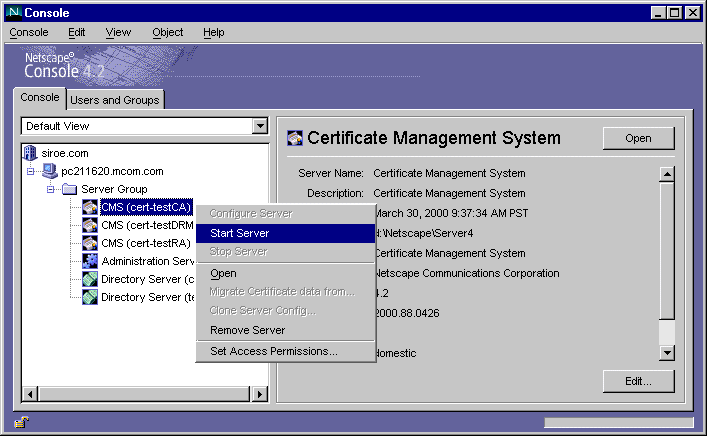
Task: Switch to the Users and Groups tab
Action: [x=115, y=100]
